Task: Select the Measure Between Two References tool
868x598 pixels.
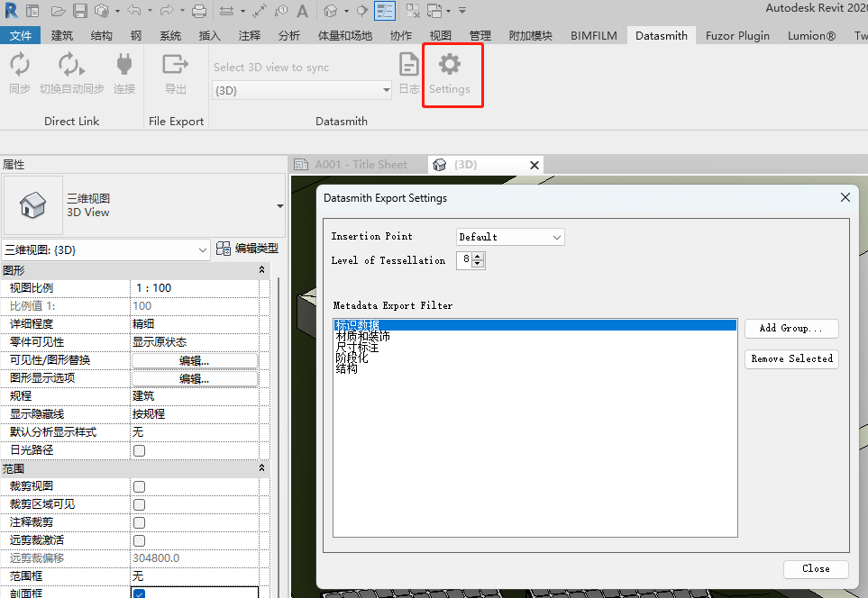Action: [226, 11]
